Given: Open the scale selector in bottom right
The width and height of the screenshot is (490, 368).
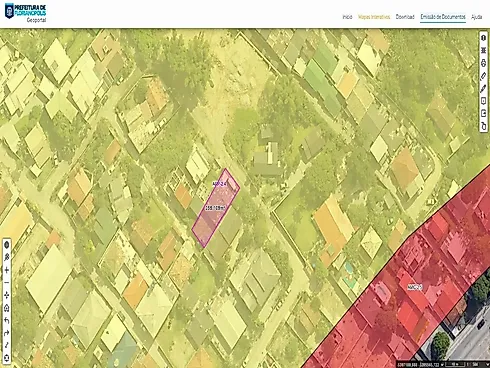Looking at the screenshot, I should 476,364.
